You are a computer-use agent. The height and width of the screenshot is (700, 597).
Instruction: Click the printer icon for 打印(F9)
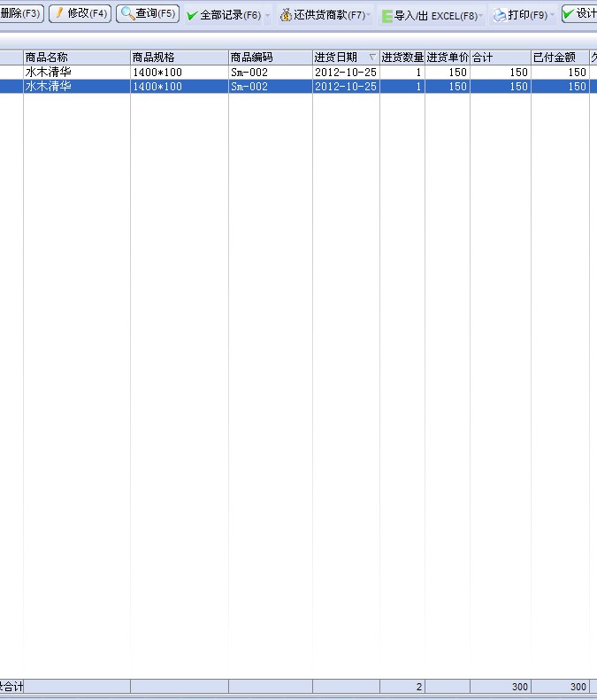click(x=500, y=15)
